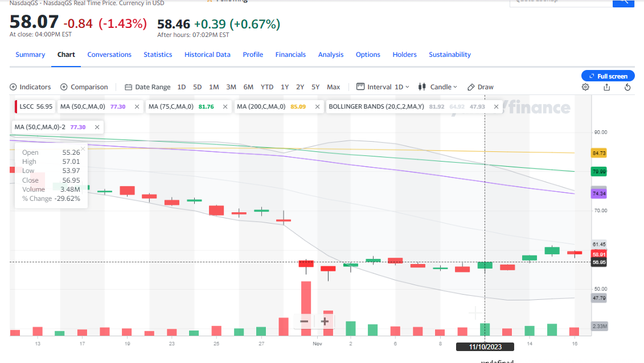This screenshot has width=644, height=363.
Task: Close the OHLC data tooltip box
Action: tap(83, 149)
